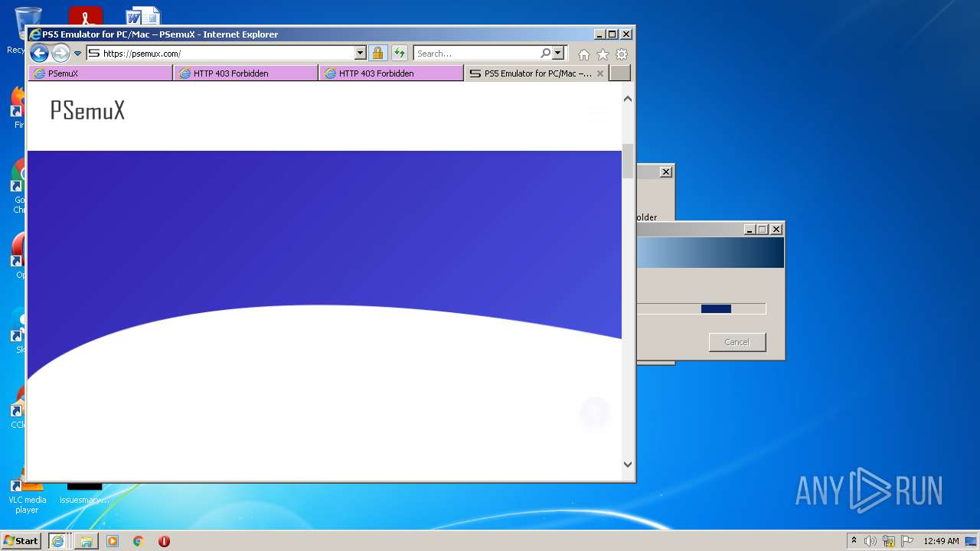Select the Adobe Reader desktop icon
The image size is (980, 551).
[86, 17]
